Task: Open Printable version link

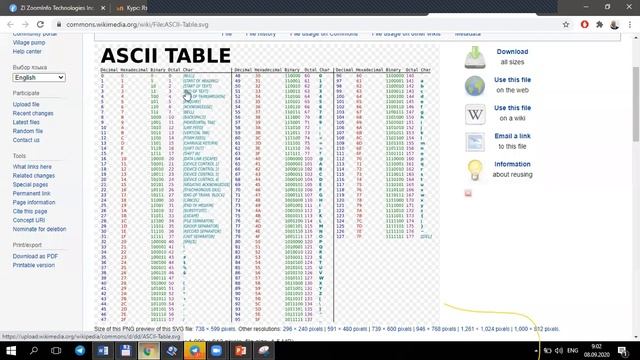Action: click(33, 265)
